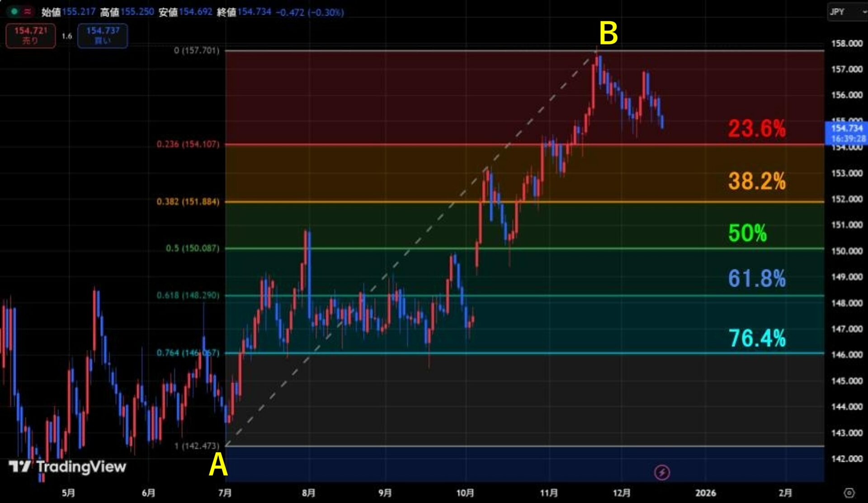Viewport: 868px width, 503px height.
Task: Click the 1.6 spread value
Action: [67, 36]
